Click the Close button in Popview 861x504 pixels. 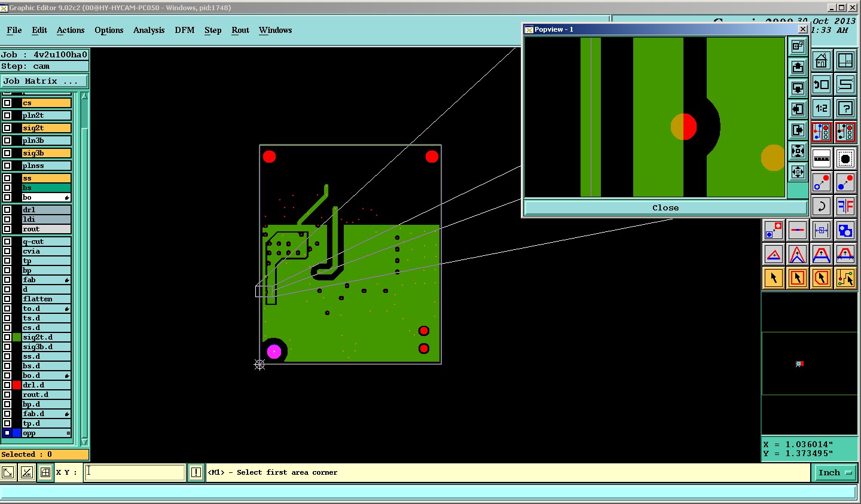pyautogui.click(x=665, y=207)
